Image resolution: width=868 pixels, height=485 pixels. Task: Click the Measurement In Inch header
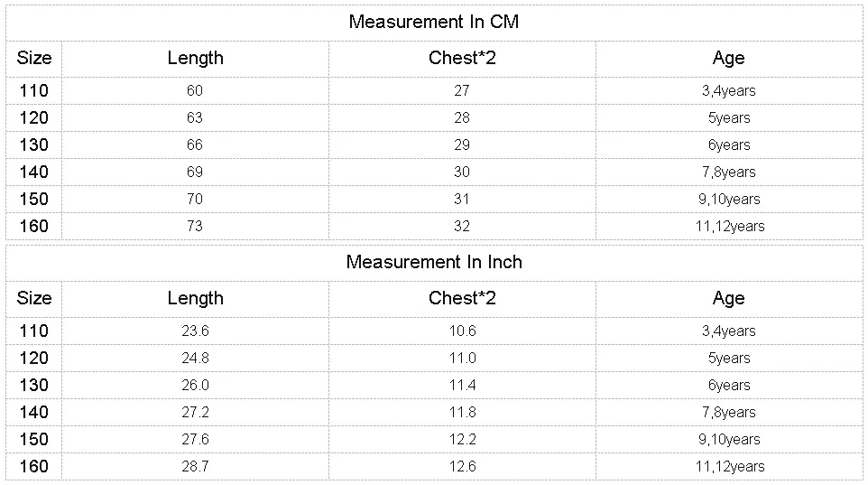point(434,262)
